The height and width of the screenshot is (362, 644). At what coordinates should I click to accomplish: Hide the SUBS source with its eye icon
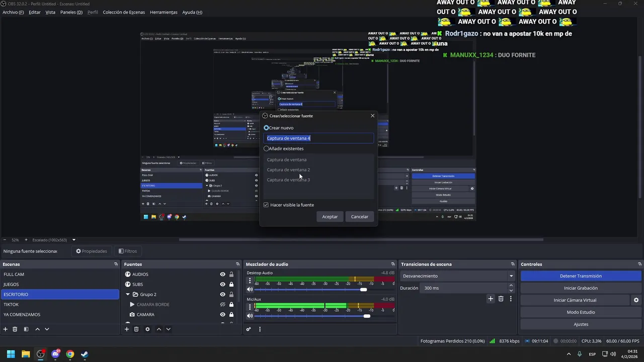click(x=222, y=285)
